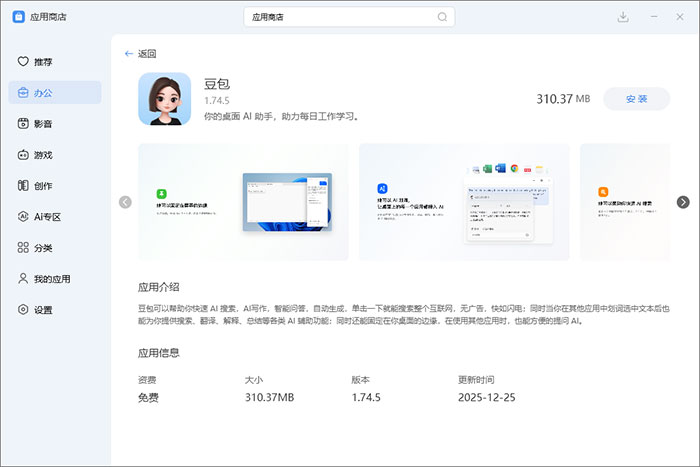Click the AI专区 sidebar icon
Viewport: 700px width, 467px height.
[x=23, y=217]
